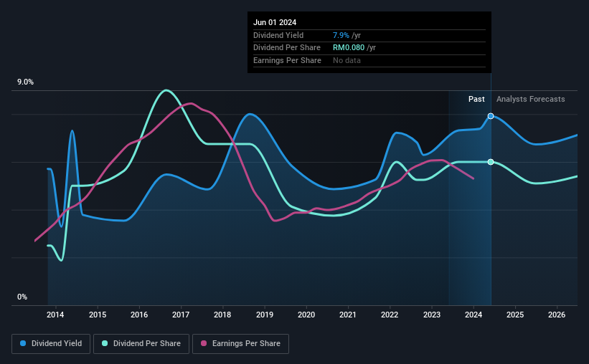The image size is (589, 364).
Task: Toggle the Earnings Per Share legend button
Action: tap(240, 344)
